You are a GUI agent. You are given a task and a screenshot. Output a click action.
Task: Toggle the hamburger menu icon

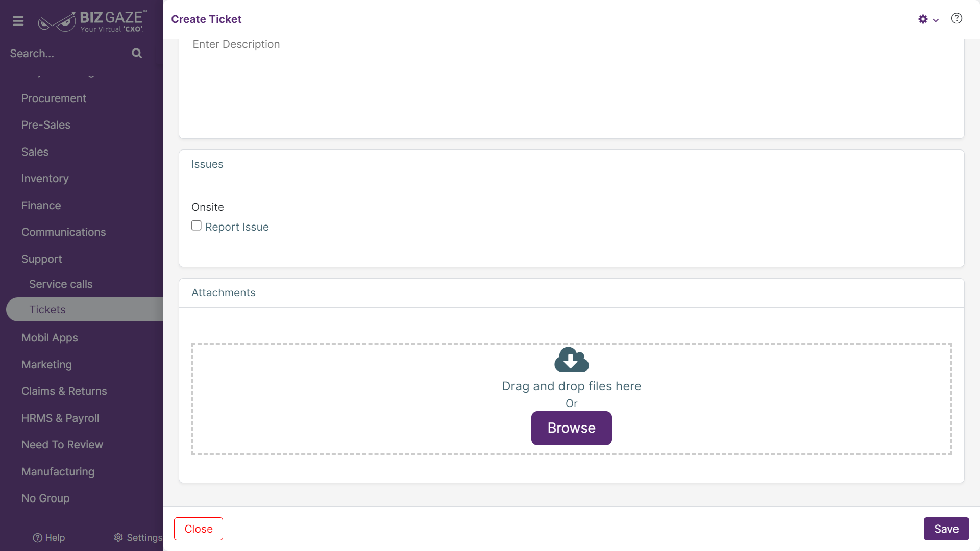(x=18, y=21)
